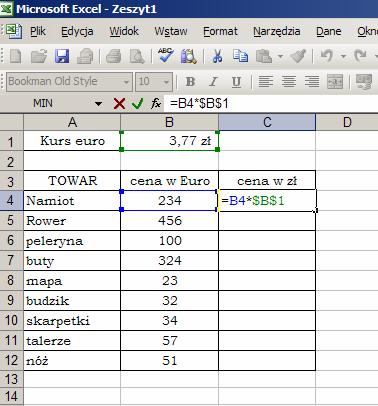This screenshot has height=406, width=378.
Task: Open the Dane menu
Action: click(x=329, y=31)
